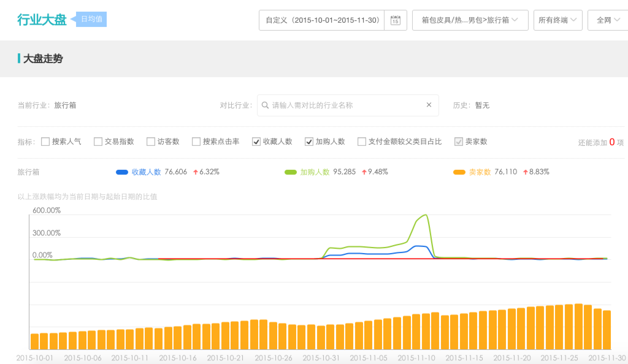The width and height of the screenshot is (628, 364).
Task: Click the 行业大盘 page title
Action: tap(42, 20)
